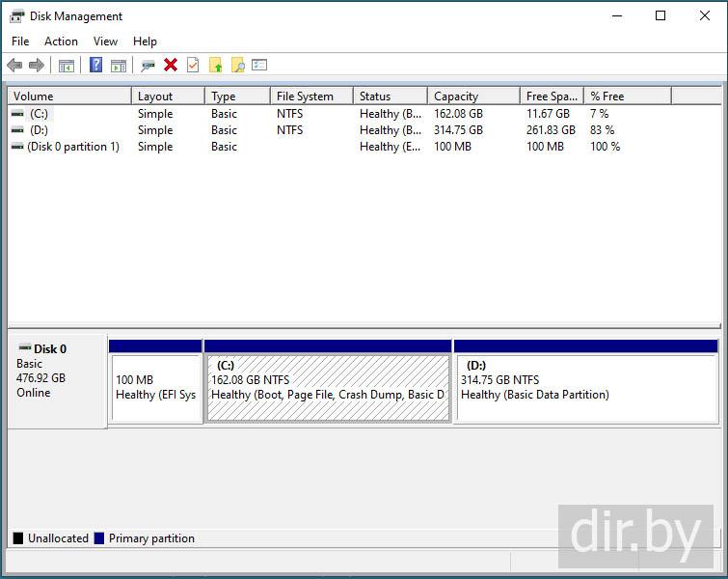The height and width of the screenshot is (579, 728).
Task: Click the red X Delete icon
Action: 171,65
